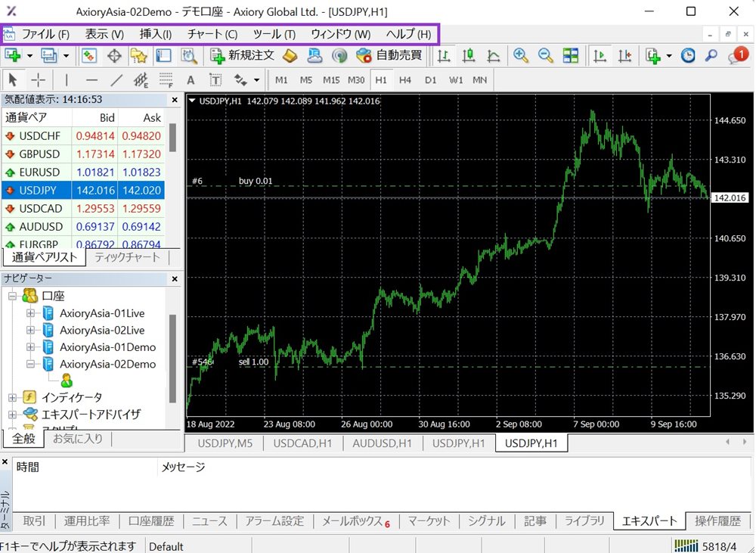Viewport: 756px width, 553px height.
Task: Toggle chart shift icon
Action: pyautogui.click(x=625, y=55)
